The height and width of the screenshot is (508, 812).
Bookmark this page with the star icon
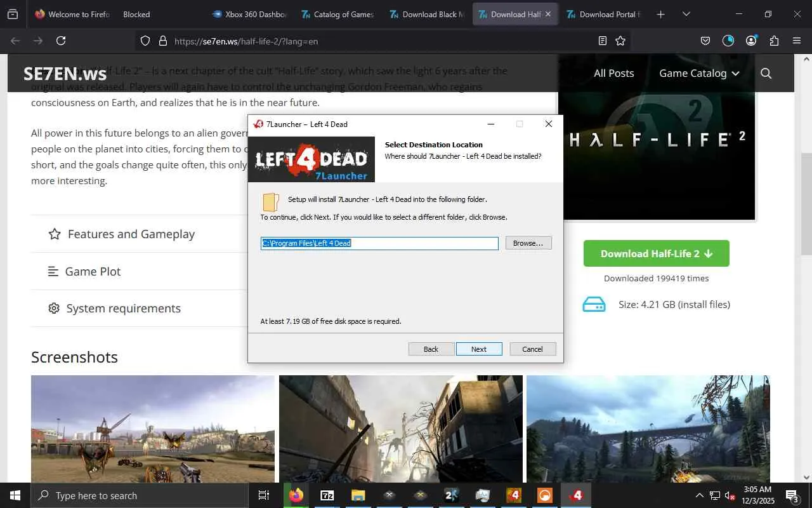click(620, 41)
